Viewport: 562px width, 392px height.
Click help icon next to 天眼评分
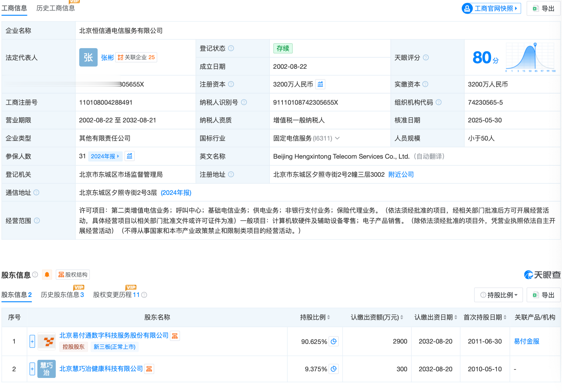click(426, 57)
